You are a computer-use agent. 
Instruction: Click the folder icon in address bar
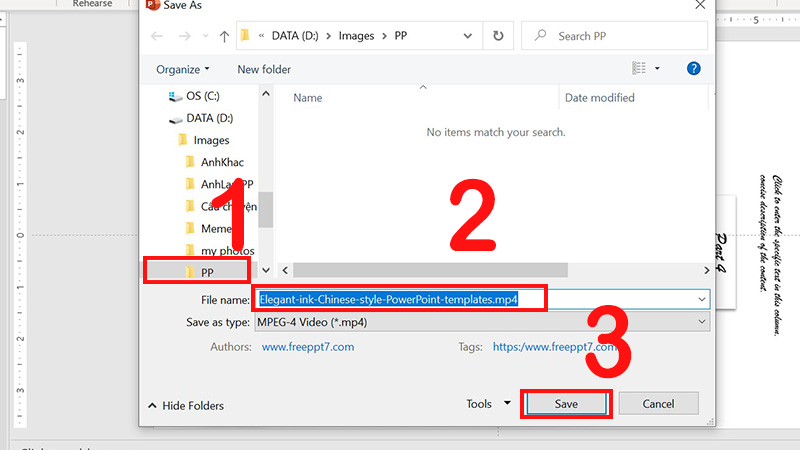(245, 35)
